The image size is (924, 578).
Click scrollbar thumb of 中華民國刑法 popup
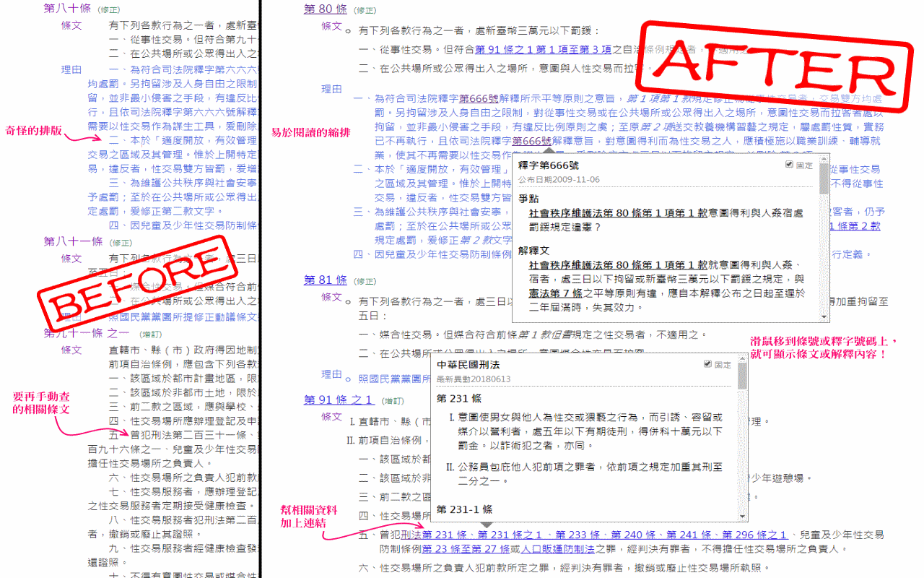point(742,376)
